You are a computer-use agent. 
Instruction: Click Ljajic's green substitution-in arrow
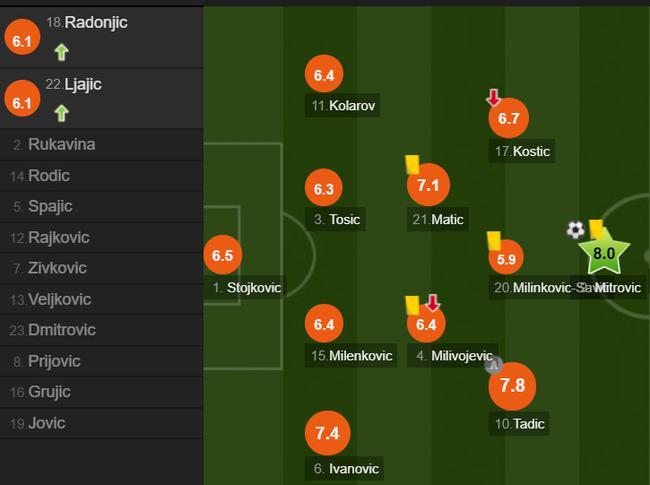(61, 113)
